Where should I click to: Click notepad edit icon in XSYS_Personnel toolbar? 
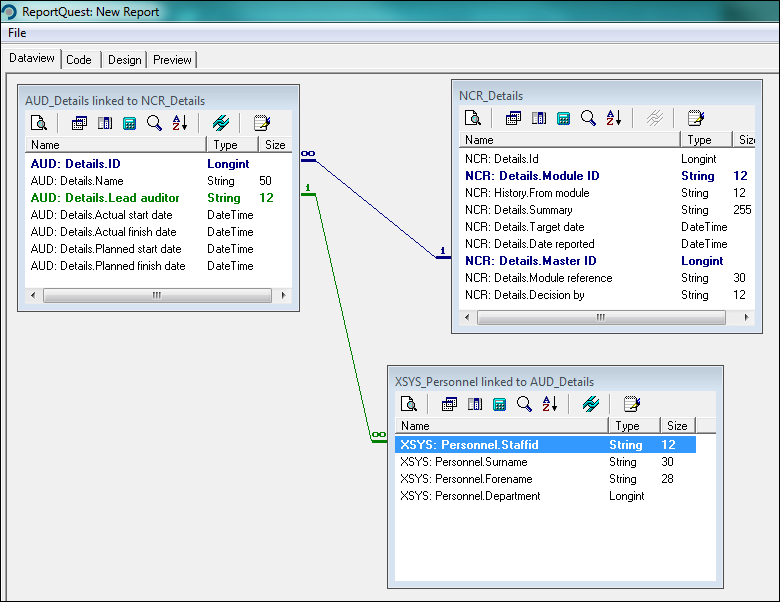(632, 404)
